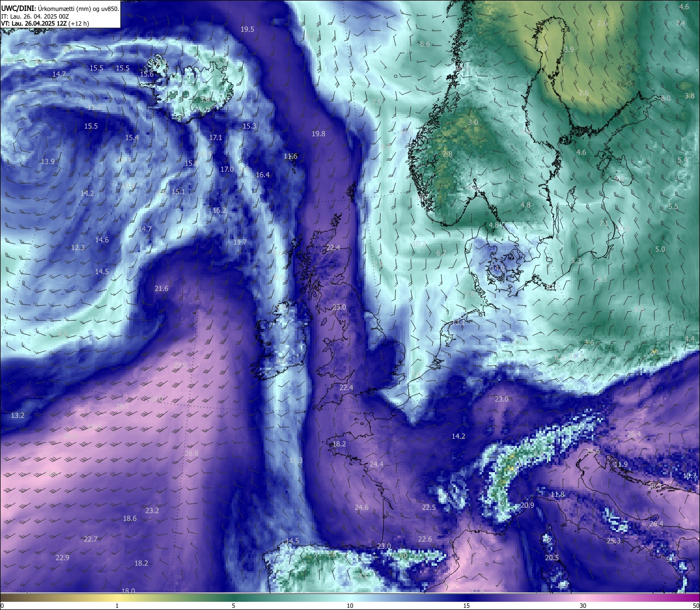Click the 17.1 value label

[215, 137]
